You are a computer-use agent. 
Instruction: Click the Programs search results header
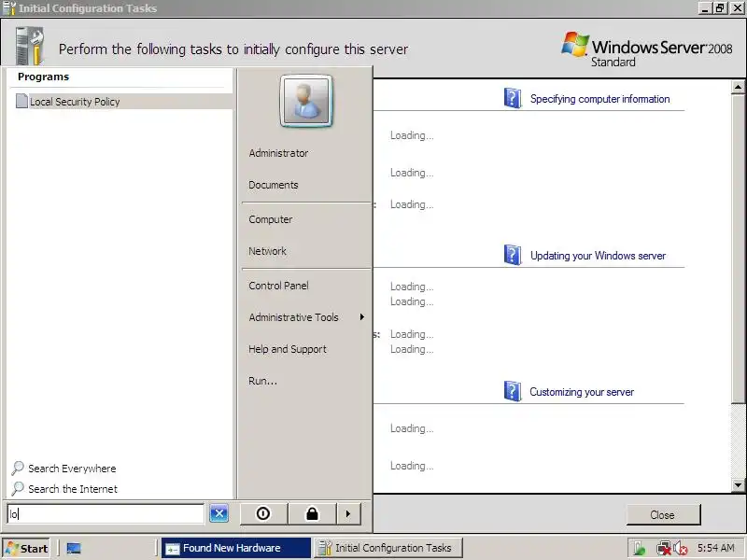pyautogui.click(x=43, y=77)
